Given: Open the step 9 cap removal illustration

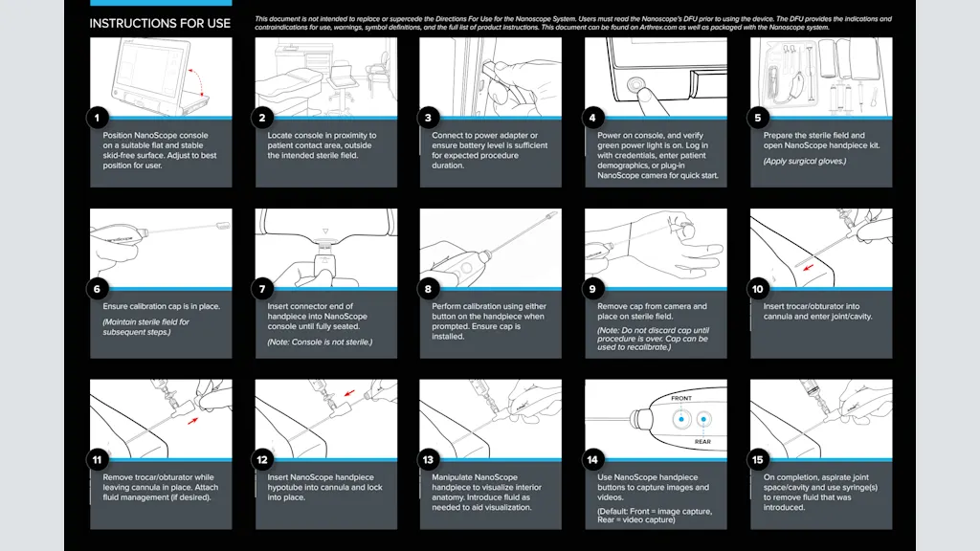Looking at the screenshot, I should point(656,248).
